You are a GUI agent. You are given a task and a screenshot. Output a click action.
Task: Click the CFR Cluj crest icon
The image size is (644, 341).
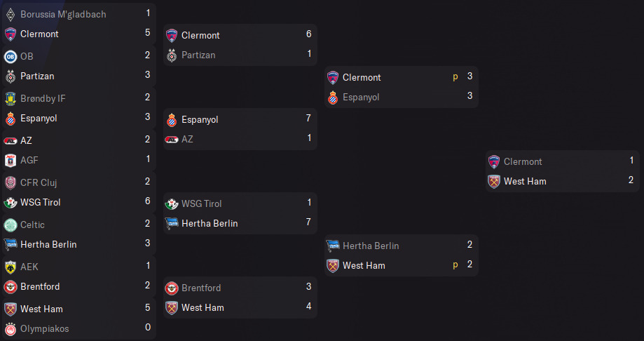tap(11, 183)
